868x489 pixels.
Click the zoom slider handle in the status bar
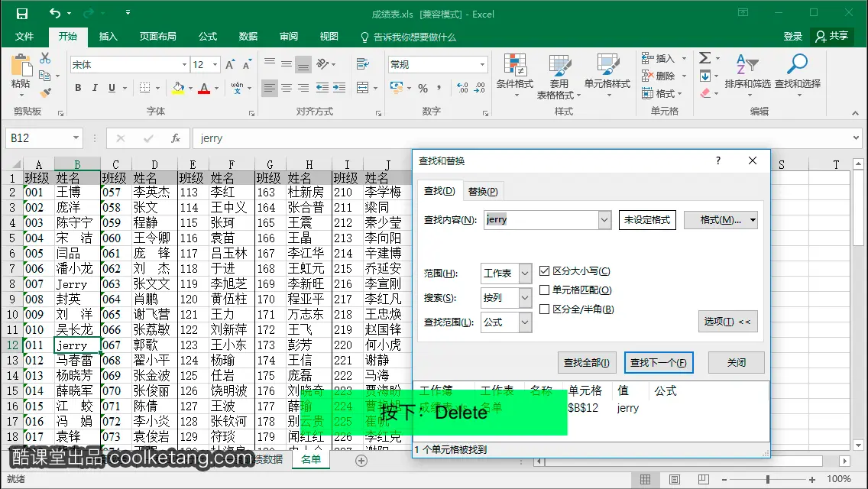click(768, 479)
